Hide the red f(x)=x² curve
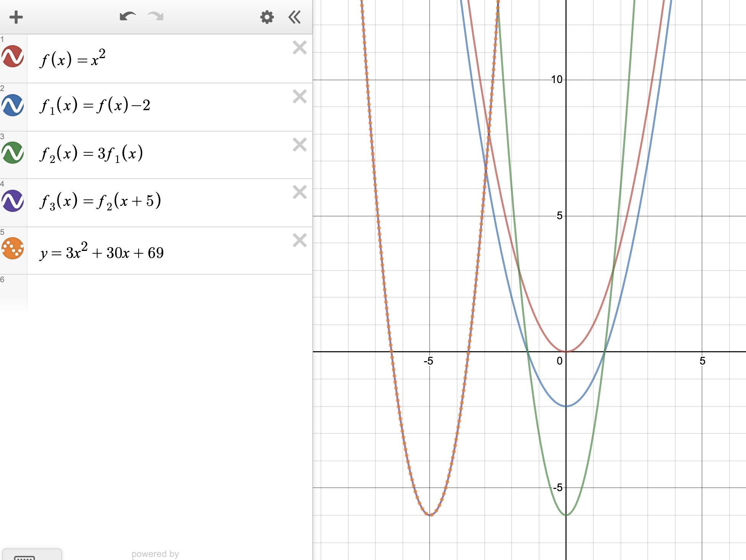The height and width of the screenshot is (560, 746). pos(13,57)
